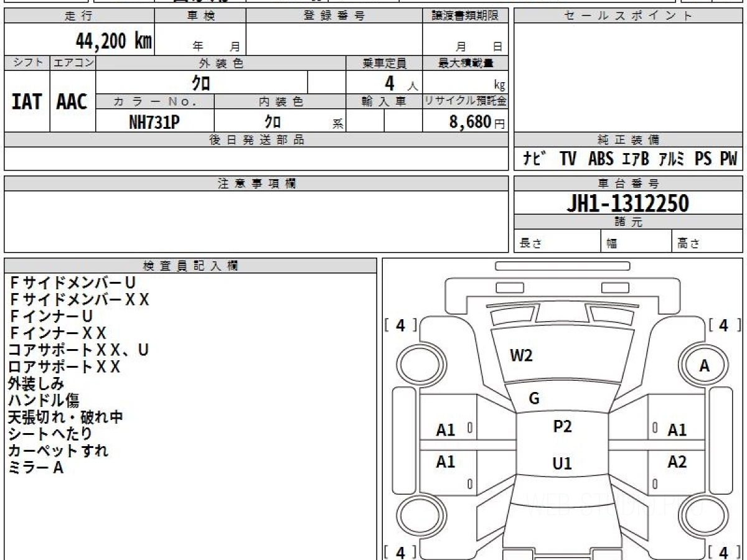
Task: Click the 44,200 km mileage value
Action: point(114,41)
